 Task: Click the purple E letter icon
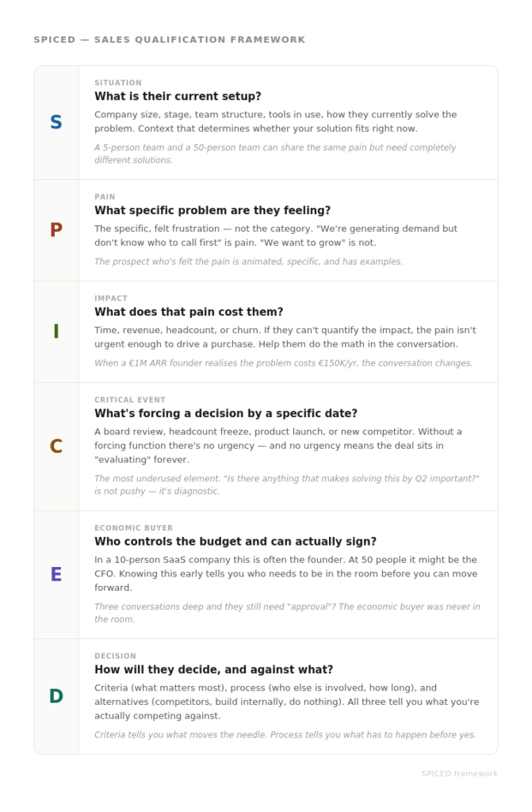55,575
